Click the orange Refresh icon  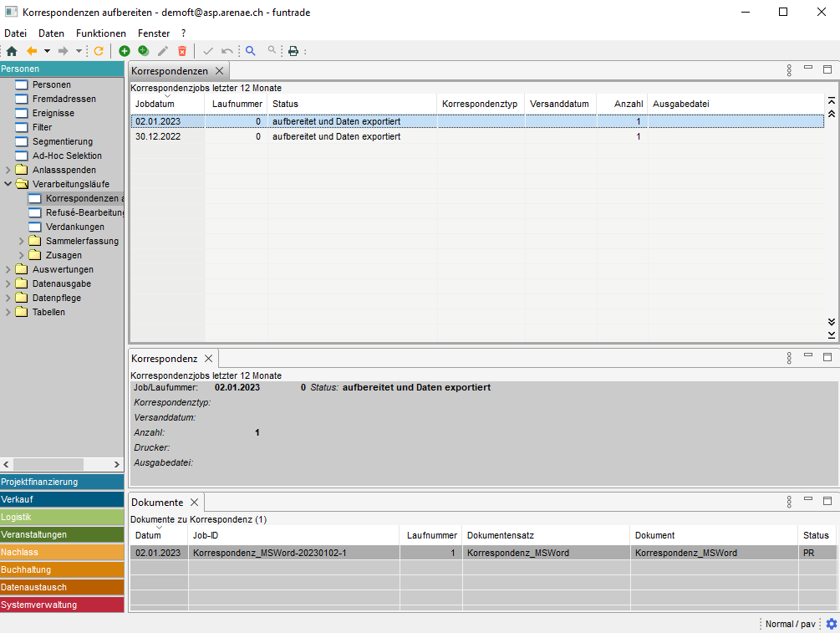pos(99,51)
